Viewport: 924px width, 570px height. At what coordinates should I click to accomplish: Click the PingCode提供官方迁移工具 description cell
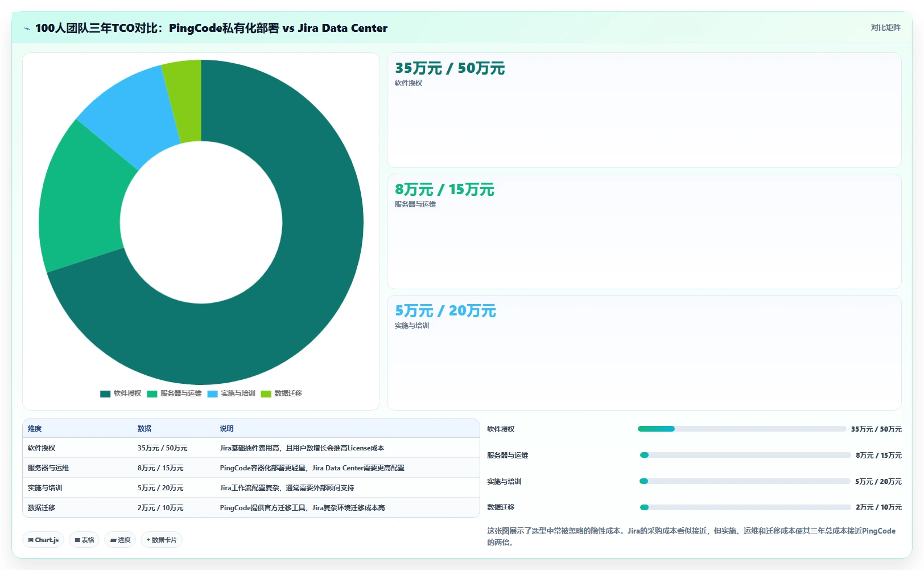tap(303, 508)
